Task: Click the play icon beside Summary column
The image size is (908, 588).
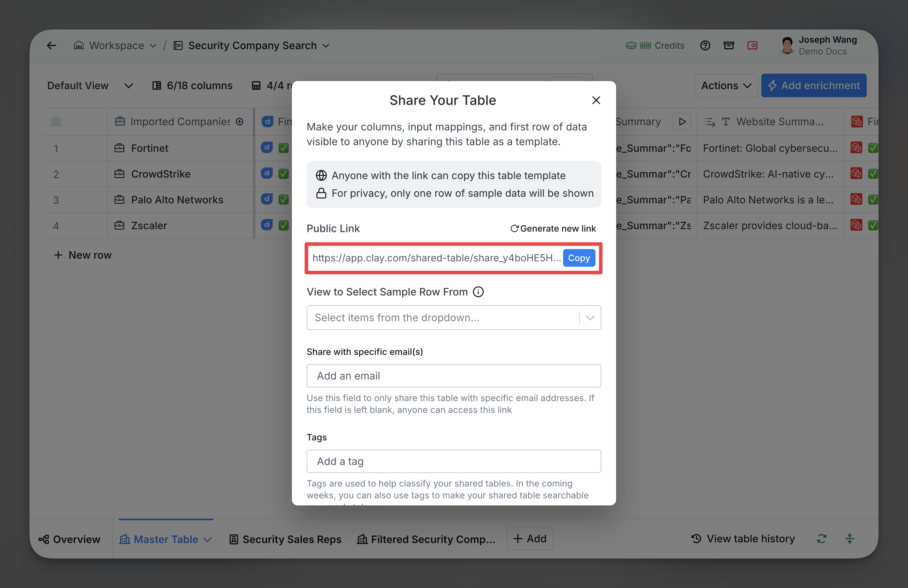Action: [682, 122]
